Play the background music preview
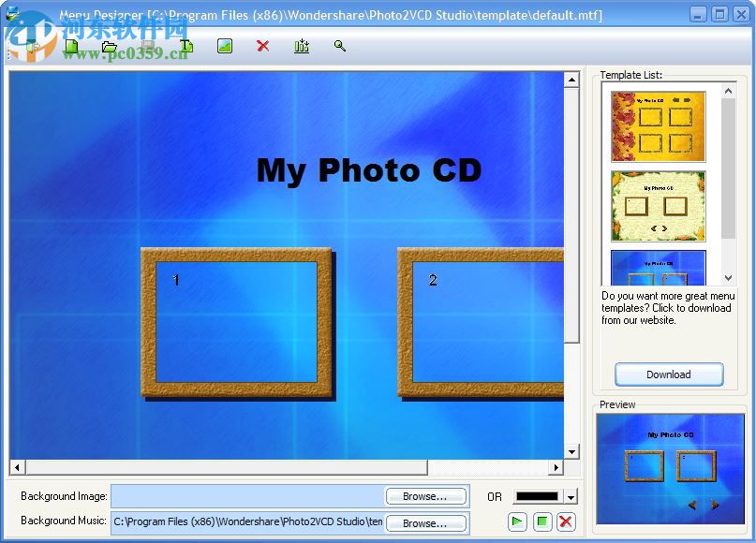Image resolution: width=756 pixels, height=543 pixels. (517, 521)
